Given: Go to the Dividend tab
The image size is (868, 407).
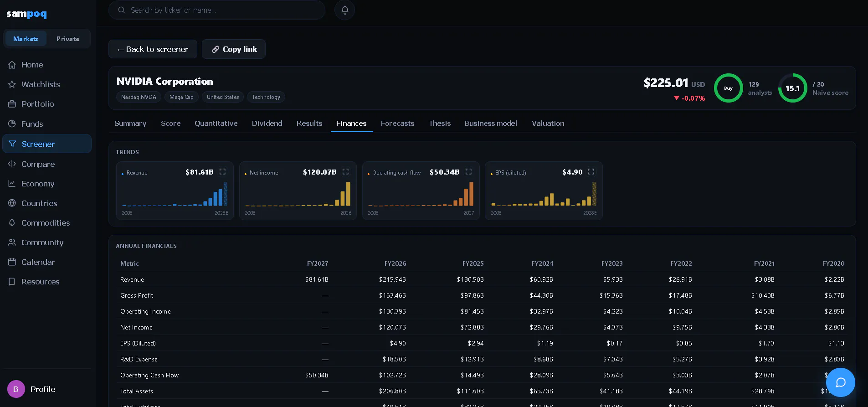Looking at the screenshot, I should click(267, 124).
